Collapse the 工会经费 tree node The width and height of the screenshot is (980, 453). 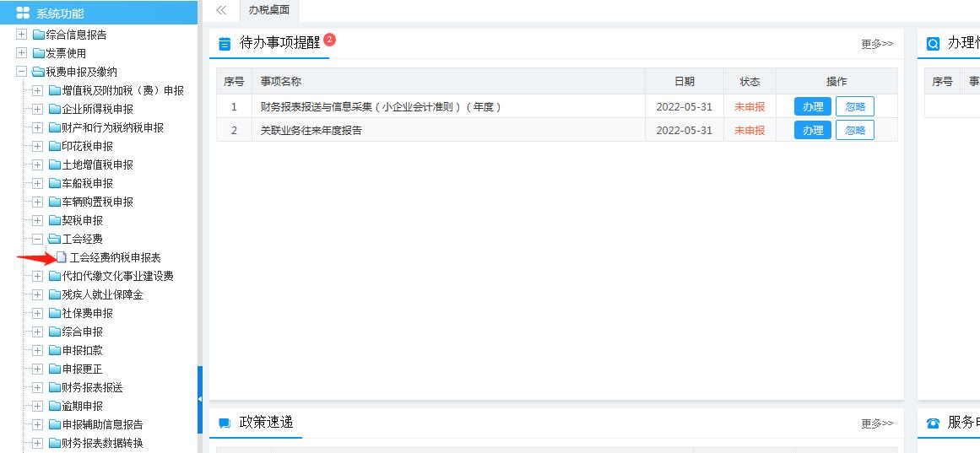[37, 239]
